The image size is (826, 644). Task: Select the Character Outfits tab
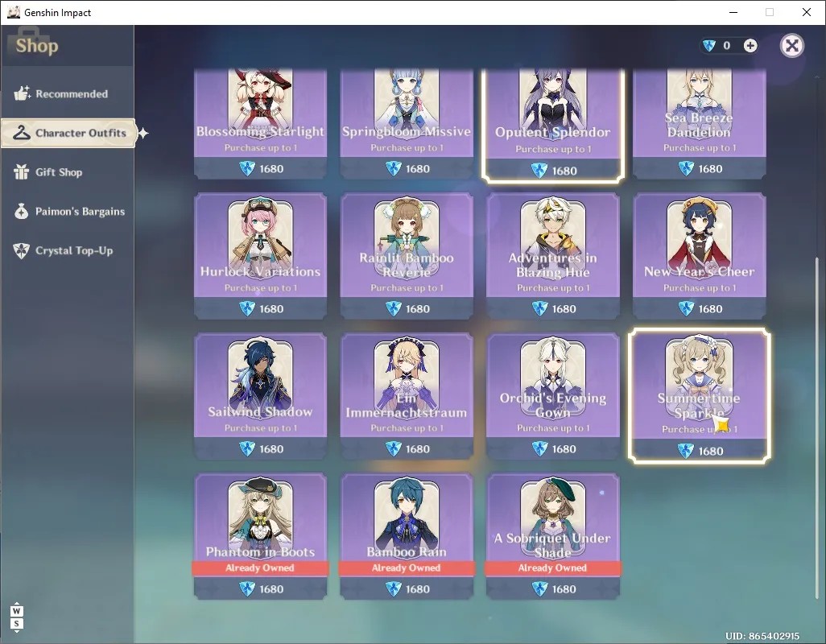click(x=68, y=133)
